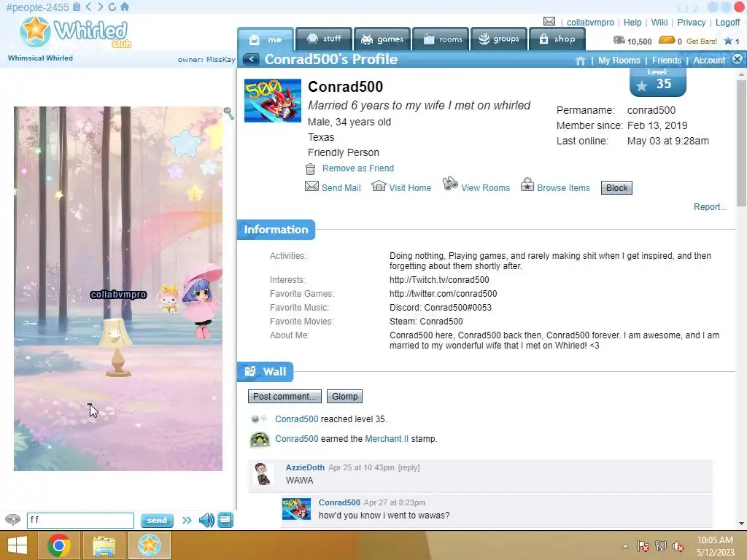
Task: Go to home via top house icon
Action: tap(124, 7)
